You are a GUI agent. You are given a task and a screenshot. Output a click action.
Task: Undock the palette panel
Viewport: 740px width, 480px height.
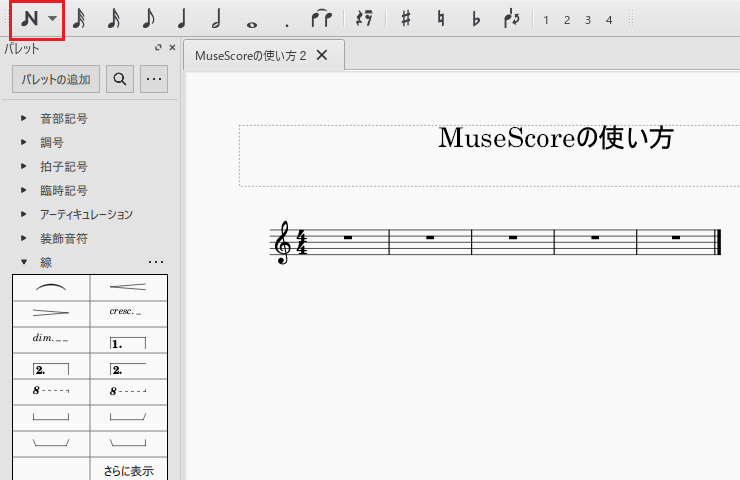(158, 47)
